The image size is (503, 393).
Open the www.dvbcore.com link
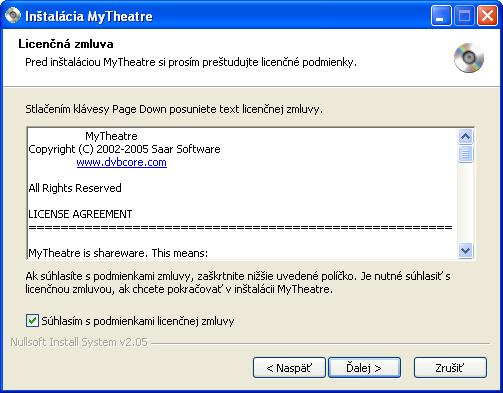click(x=121, y=162)
